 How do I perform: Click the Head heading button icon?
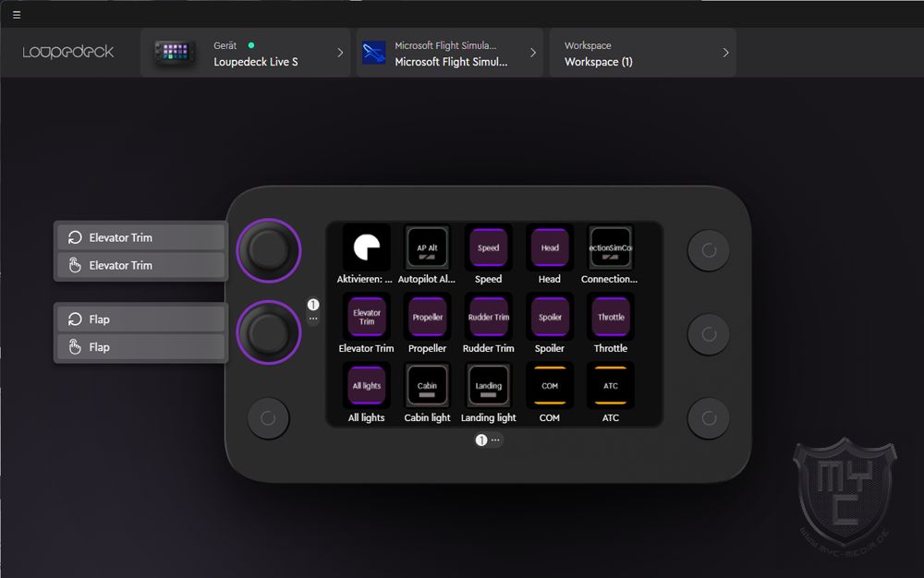click(550, 247)
